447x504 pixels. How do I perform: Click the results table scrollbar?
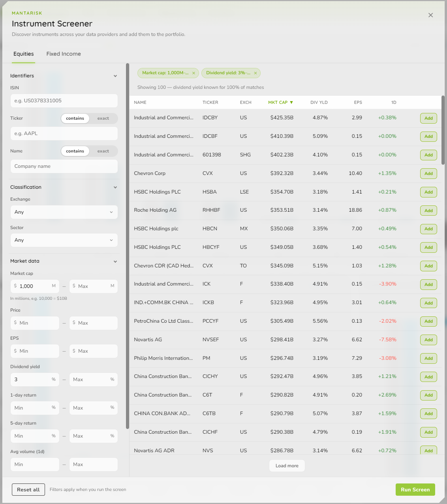[x=443, y=130]
